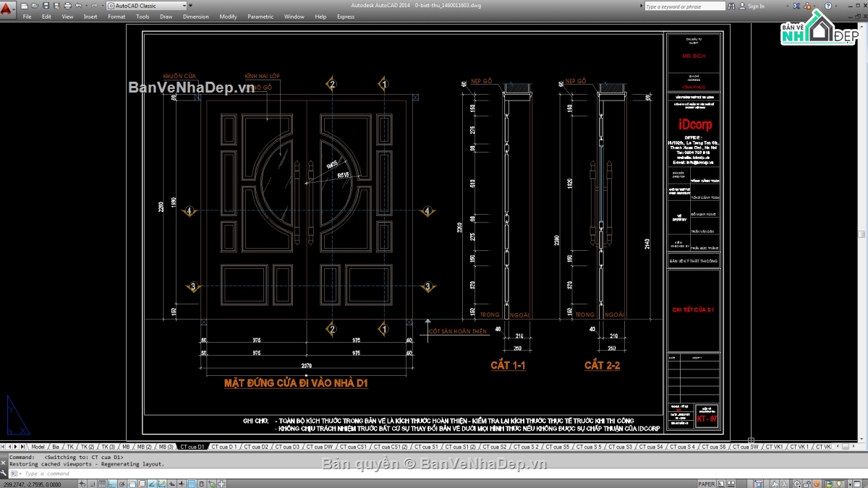This screenshot has width=868, height=488.
Task: Open the Format menu
Action: 116,17
